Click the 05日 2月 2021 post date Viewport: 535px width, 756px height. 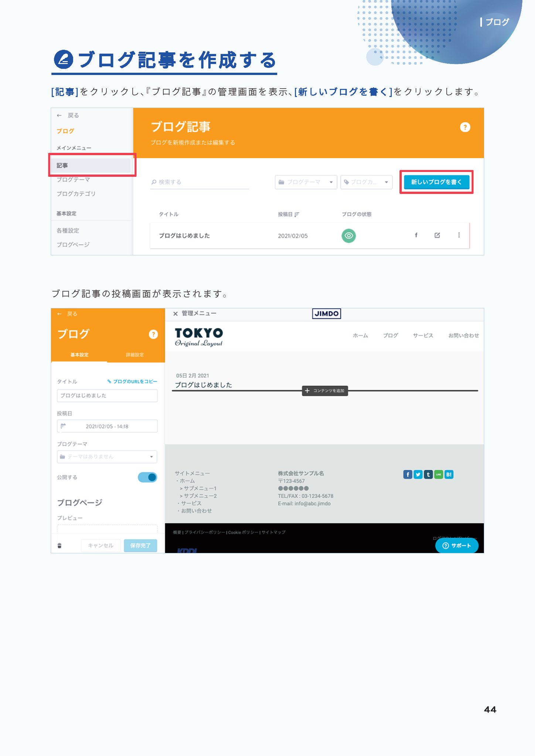tap(192, 375)
